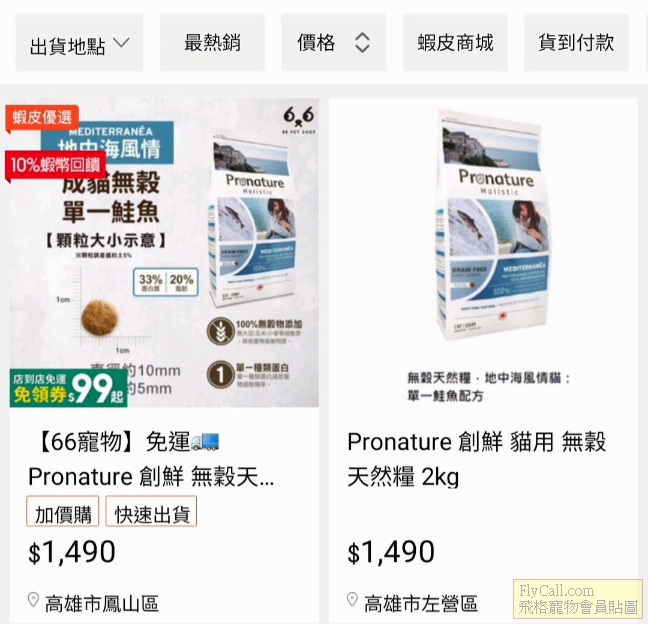This screenshot has width=648, height=624.
Task: Enable the 蝦皮商城 Shopee Mall filter
Action: (x=455, y=43)
